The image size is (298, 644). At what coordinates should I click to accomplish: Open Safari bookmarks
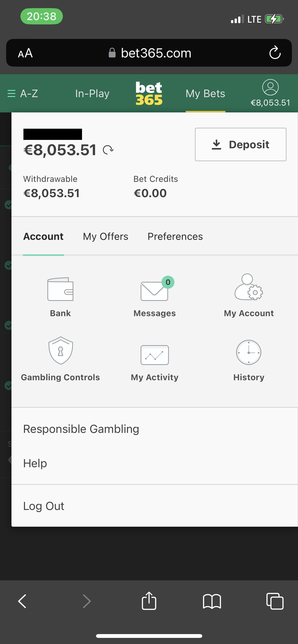click(212, 602)
